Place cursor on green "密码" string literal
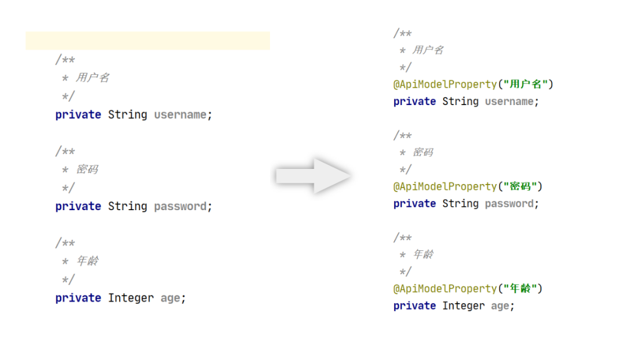 (x=520, y=186)
